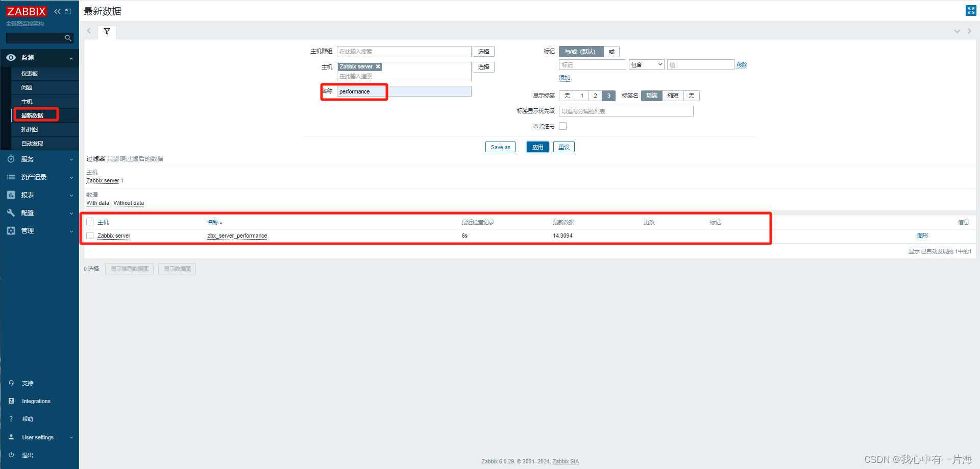Click the Without data subfilter link
The image size is (980, 469).
(129, 203)
